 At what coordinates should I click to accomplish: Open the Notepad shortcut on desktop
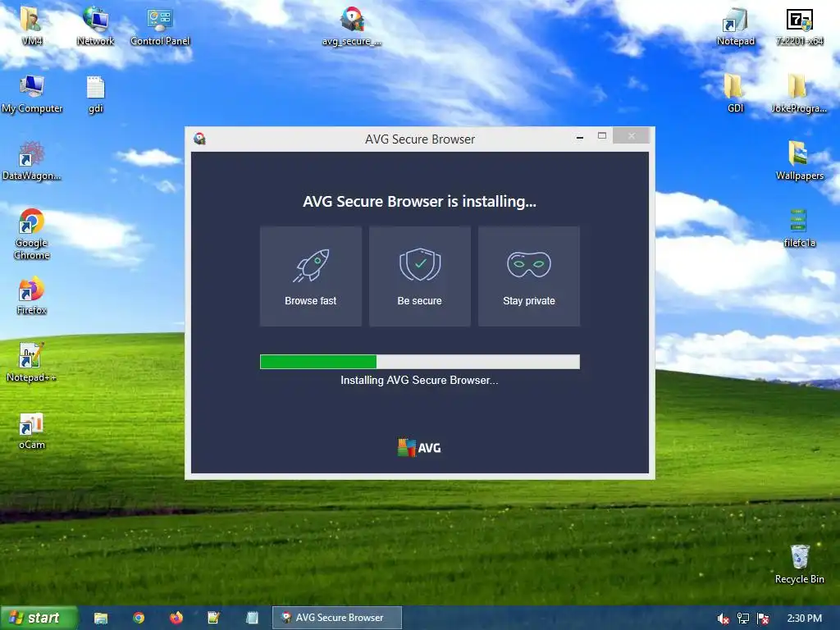pos(735,25)
